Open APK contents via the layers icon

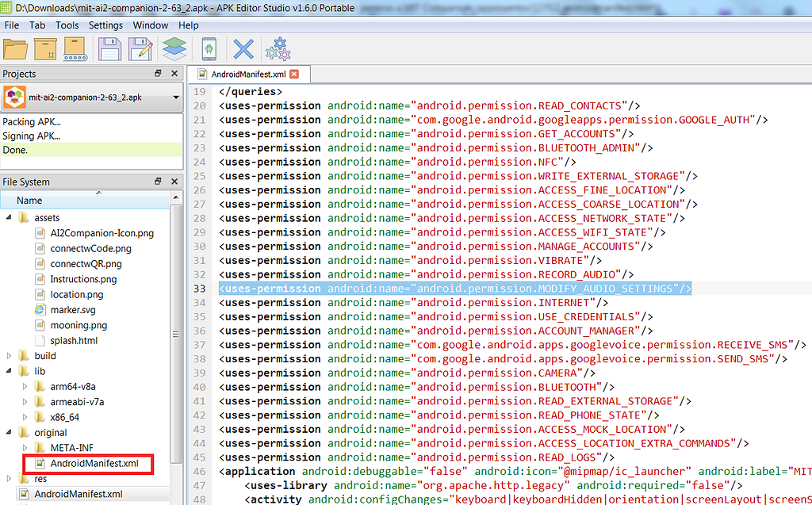pyautogui.click(x=174, y=48)
